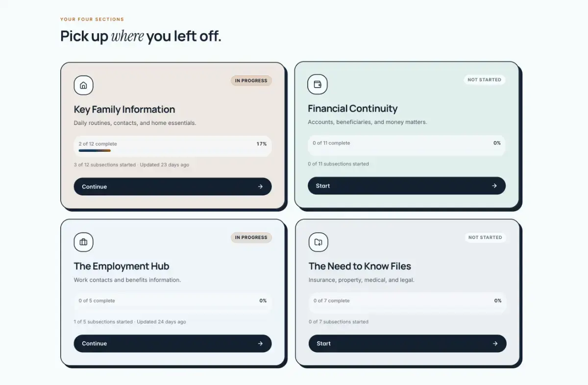Open the Key Family Information card title
Viewport: 588px width, 385px height.
point(124,109)
